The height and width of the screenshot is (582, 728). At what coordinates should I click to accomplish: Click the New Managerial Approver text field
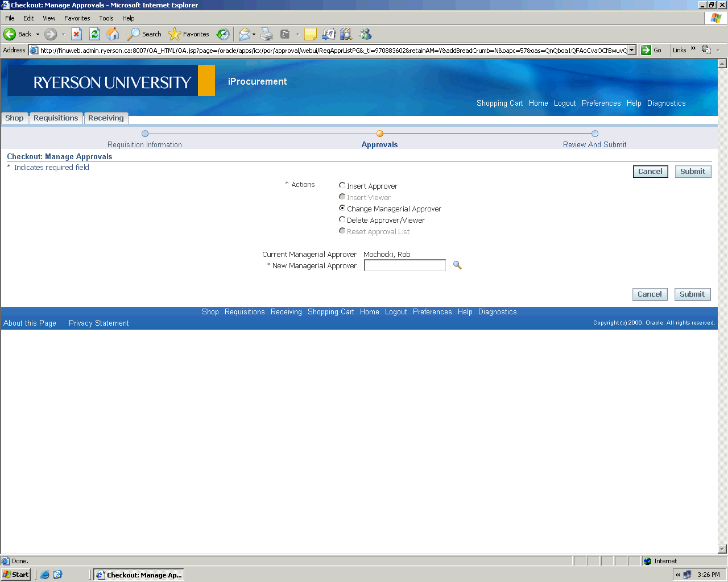point(404,265)
